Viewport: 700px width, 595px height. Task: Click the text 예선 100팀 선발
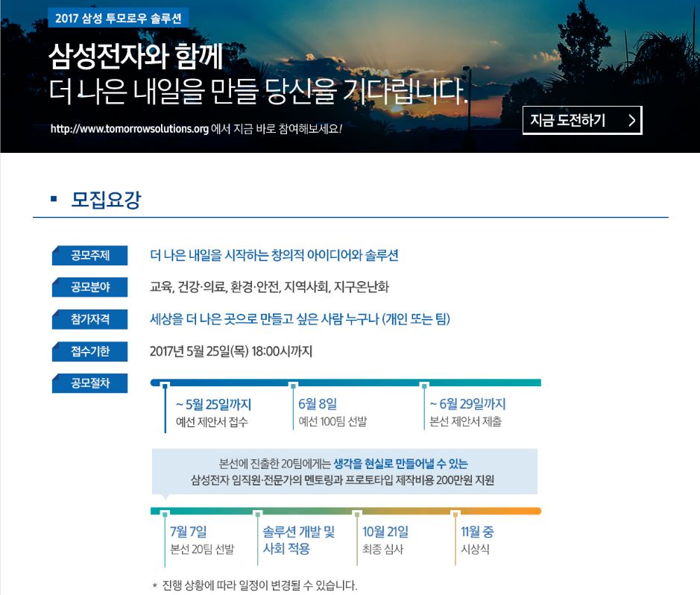pyautogui.click(x=332, y=421)
